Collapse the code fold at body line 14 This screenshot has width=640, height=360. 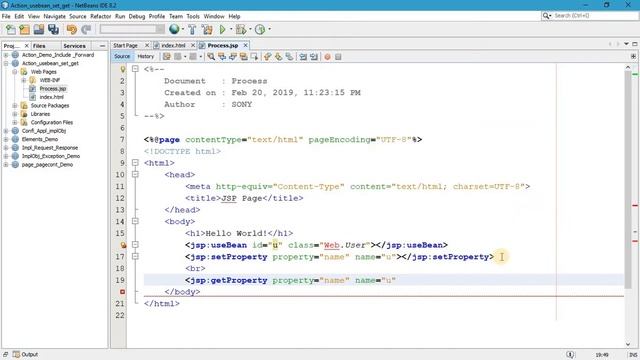point(135,221)
